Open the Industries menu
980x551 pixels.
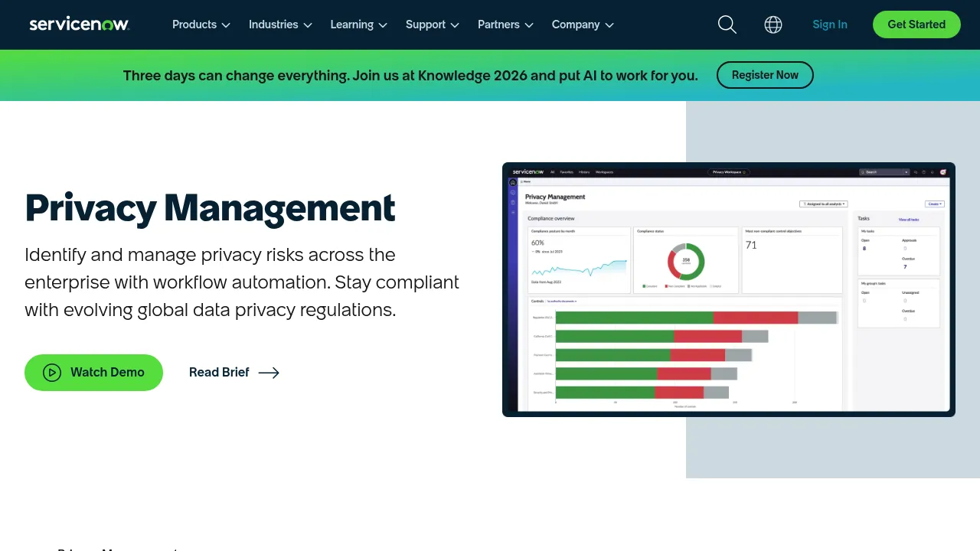tap(280, 24)
